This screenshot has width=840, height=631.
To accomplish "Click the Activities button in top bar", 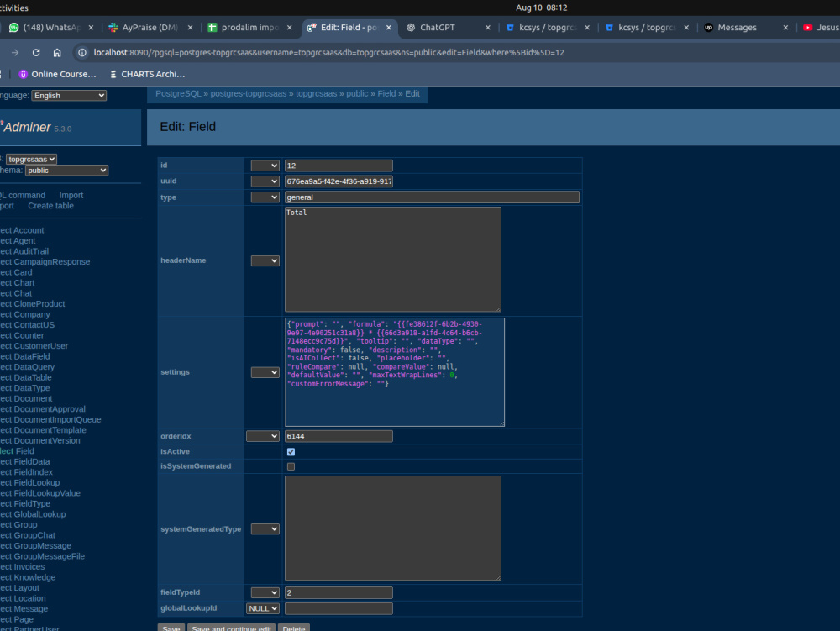I will pyautogui.click(x=14, y=8).
